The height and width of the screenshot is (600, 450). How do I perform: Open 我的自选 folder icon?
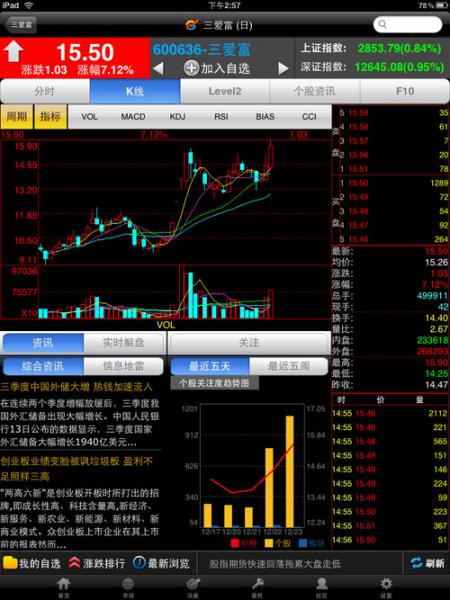tap(10, 563)
